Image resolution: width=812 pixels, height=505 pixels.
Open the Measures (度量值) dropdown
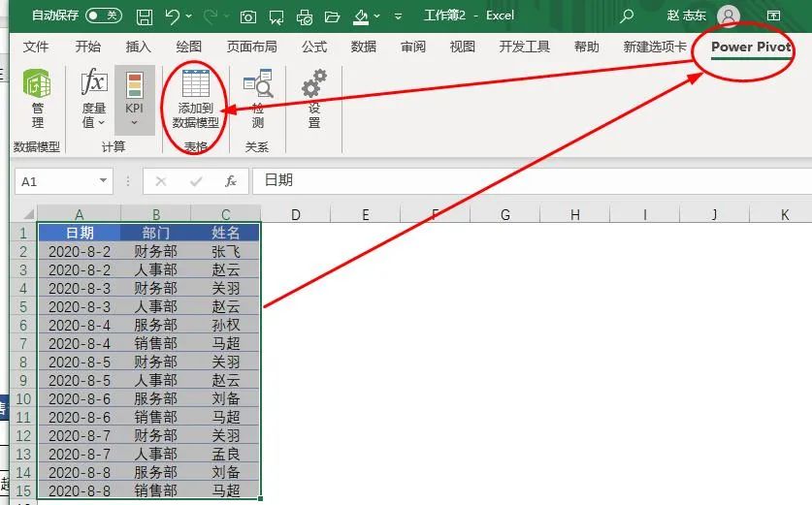pos(93,99)
